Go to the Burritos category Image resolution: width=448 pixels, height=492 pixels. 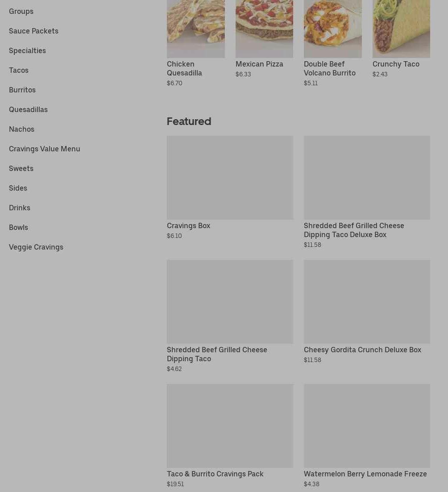[22, 90]
